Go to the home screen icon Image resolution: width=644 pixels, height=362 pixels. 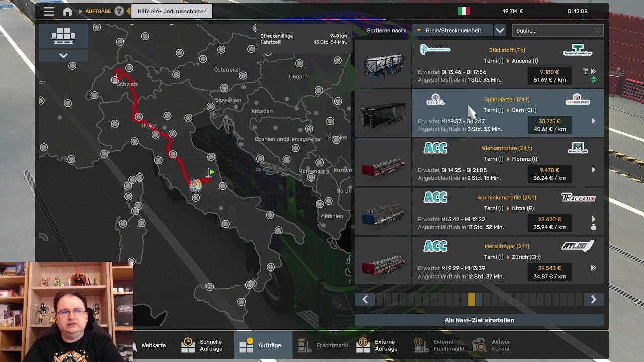[x=67, y=11]
